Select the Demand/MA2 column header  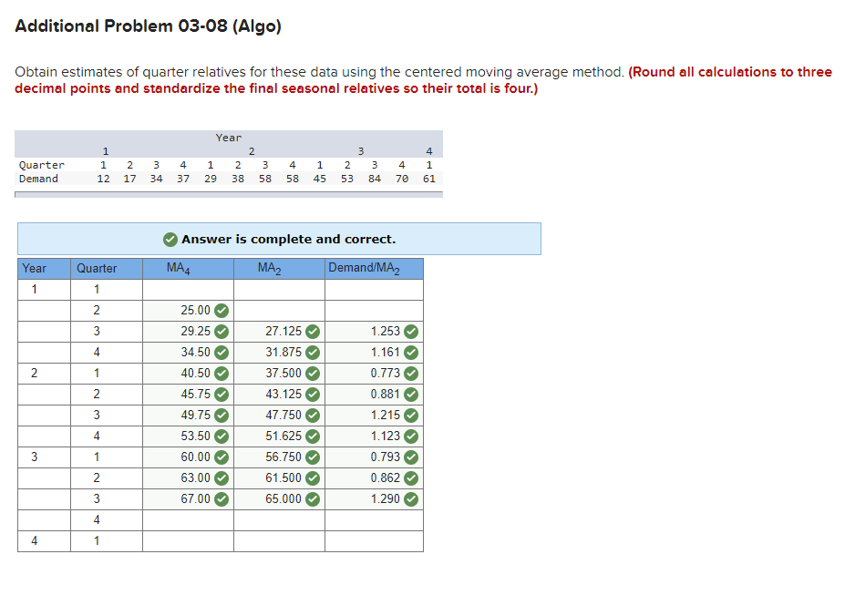(364, 268)
